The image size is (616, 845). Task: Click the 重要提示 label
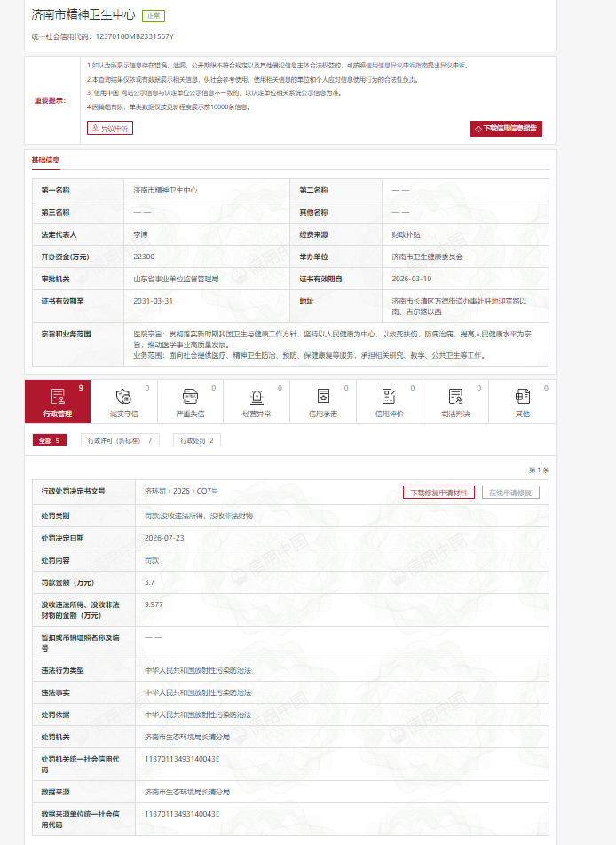click(50, 101)
